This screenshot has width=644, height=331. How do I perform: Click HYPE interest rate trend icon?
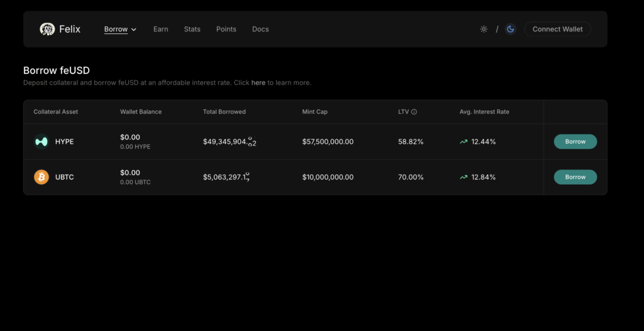click(464, 142)
